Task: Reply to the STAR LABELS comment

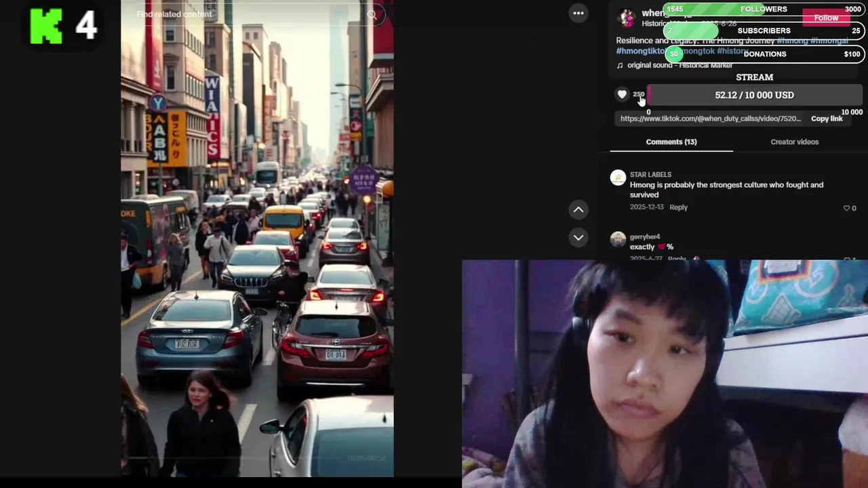Action: [678, 207]
